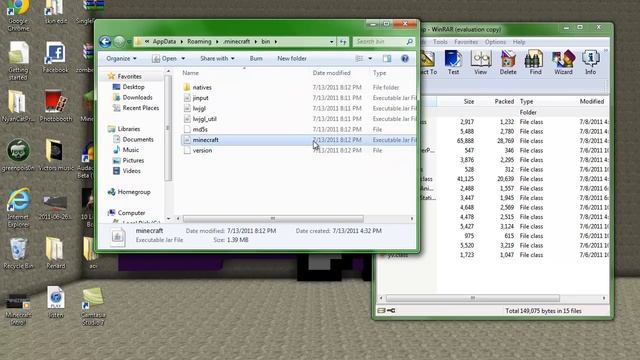Click the change view icon

359,59
